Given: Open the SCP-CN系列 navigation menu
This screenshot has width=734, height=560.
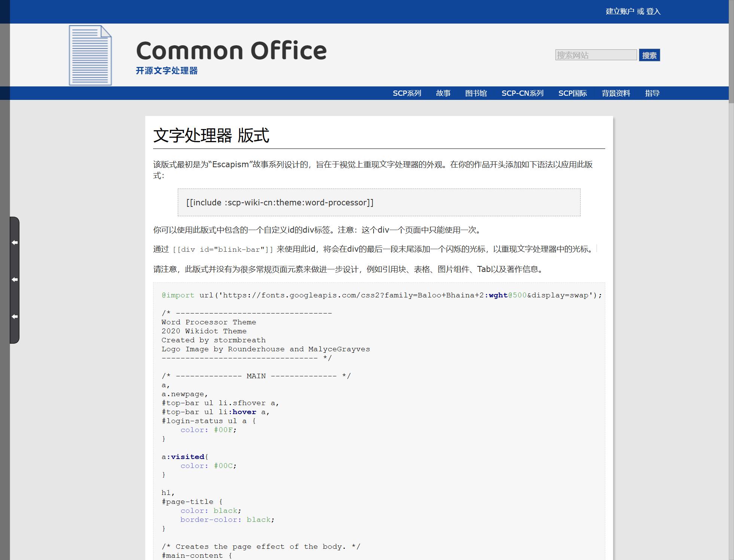Looking at the screenshot, I should tap(523, 93).
